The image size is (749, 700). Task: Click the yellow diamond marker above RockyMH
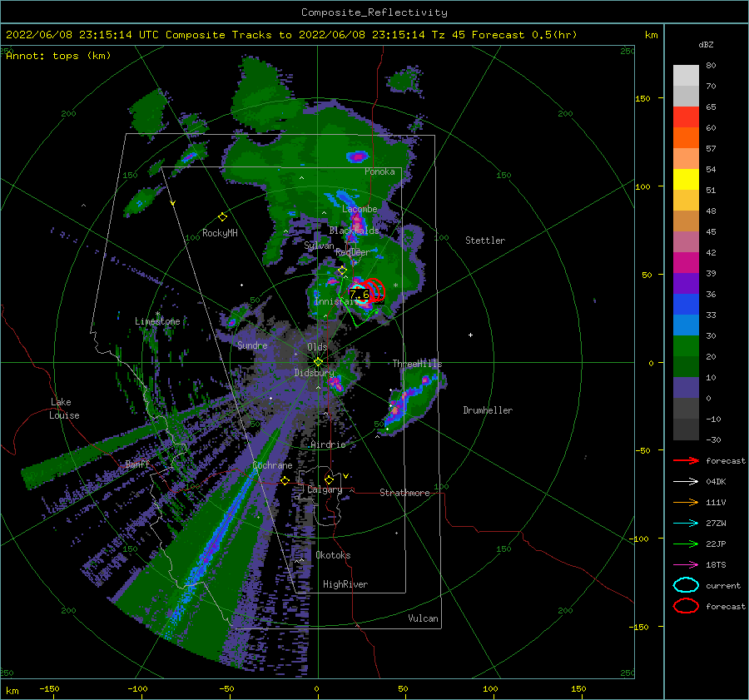pyautogui.click(x=222, y=217)
